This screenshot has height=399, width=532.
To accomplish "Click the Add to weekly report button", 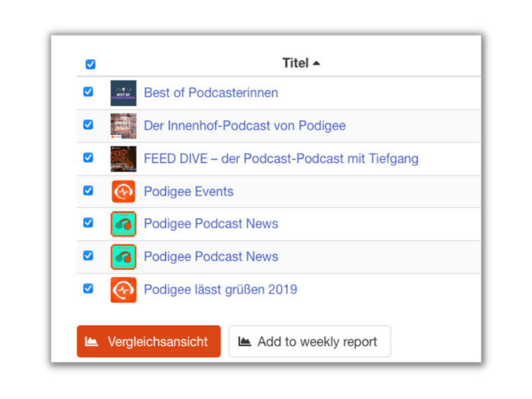I will point(310,341).
